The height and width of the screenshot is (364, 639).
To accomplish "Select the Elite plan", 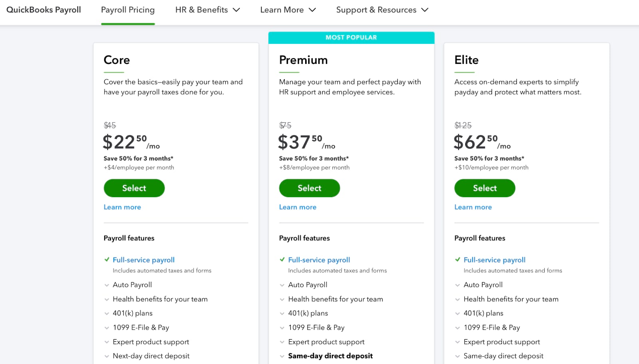I will click(x=484, y=188).
